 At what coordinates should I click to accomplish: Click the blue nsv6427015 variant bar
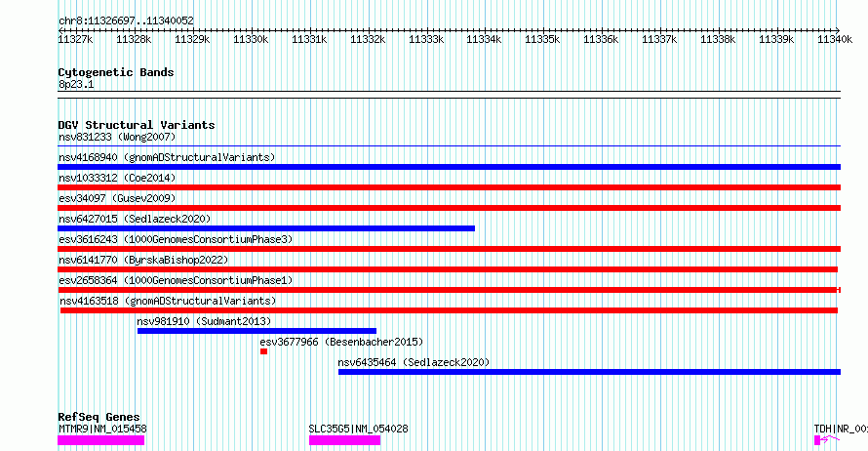(x=266, y=228)
